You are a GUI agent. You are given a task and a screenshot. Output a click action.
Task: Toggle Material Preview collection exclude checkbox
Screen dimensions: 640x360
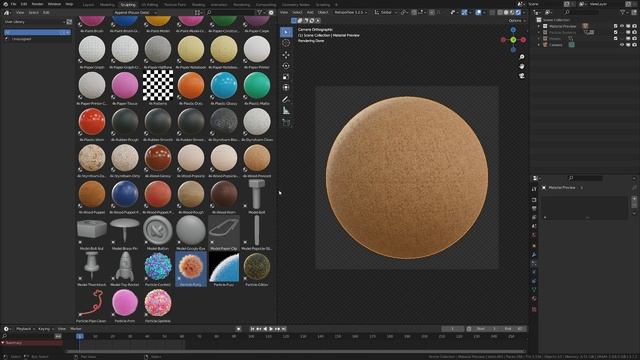tap(616, 26)
